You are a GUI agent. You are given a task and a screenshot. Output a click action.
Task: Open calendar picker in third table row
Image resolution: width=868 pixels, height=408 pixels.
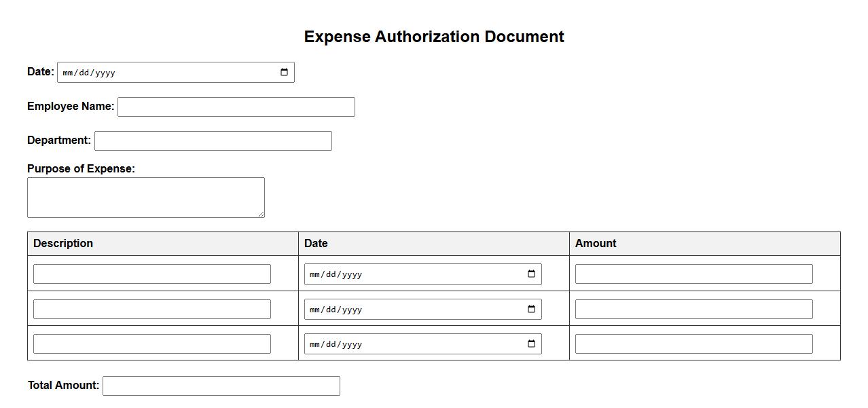(x=531, y=344)
